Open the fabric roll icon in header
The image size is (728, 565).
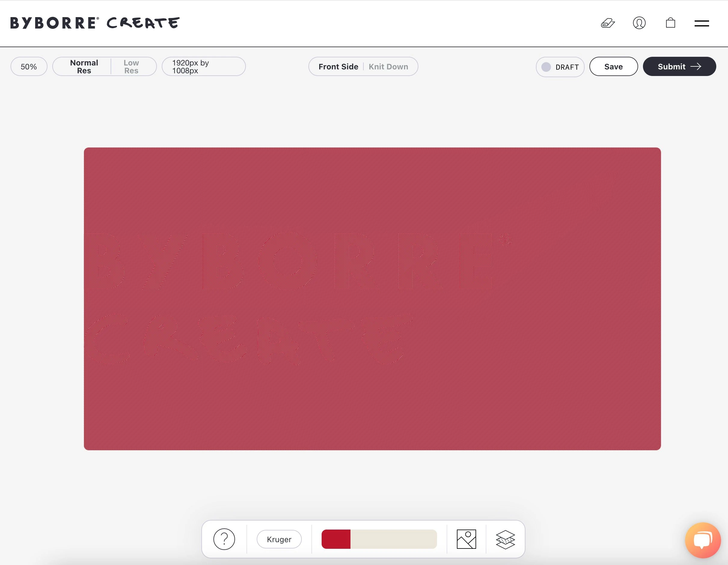coord(608,23)
